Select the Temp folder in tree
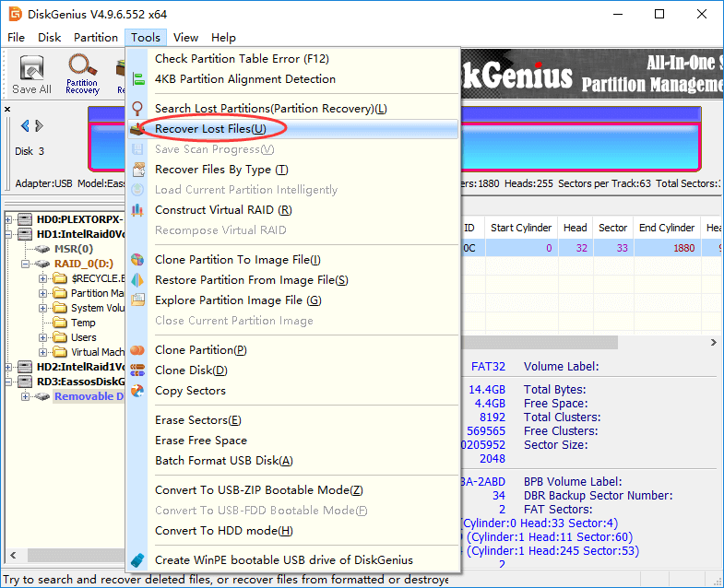The image size is (724, 588). [x=83, y=323]
